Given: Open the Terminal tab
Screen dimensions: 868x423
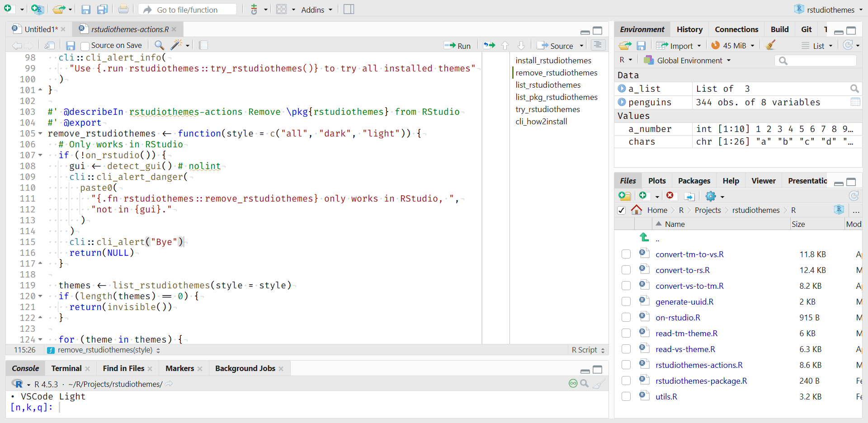Looking at the screenshot, I should coord(66,368).
